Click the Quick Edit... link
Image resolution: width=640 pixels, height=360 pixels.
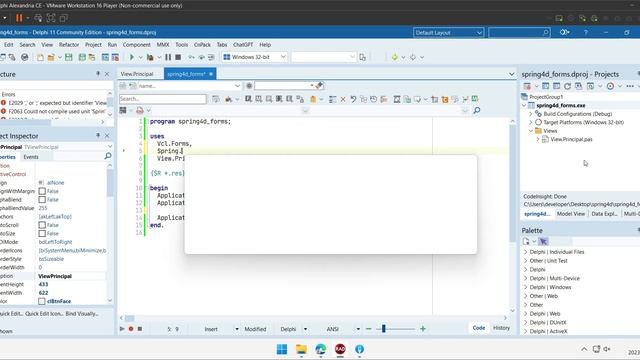(x=11, y=313)
